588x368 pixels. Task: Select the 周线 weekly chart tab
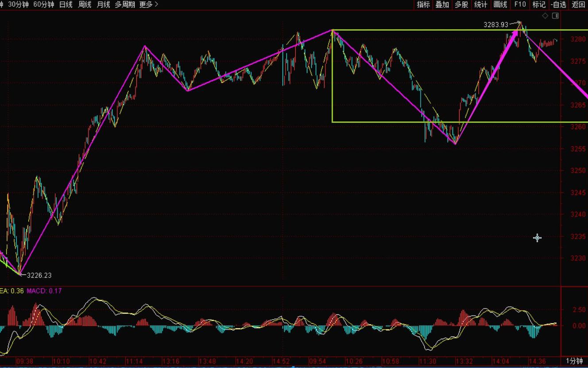tap(85, 4)
